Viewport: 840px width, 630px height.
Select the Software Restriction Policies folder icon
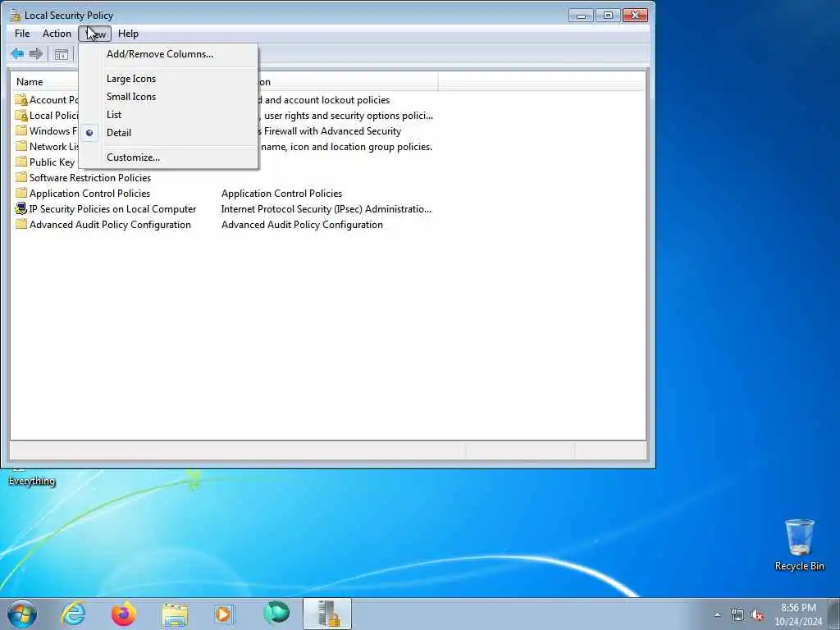pyautogui.click(x=21, y=177)
